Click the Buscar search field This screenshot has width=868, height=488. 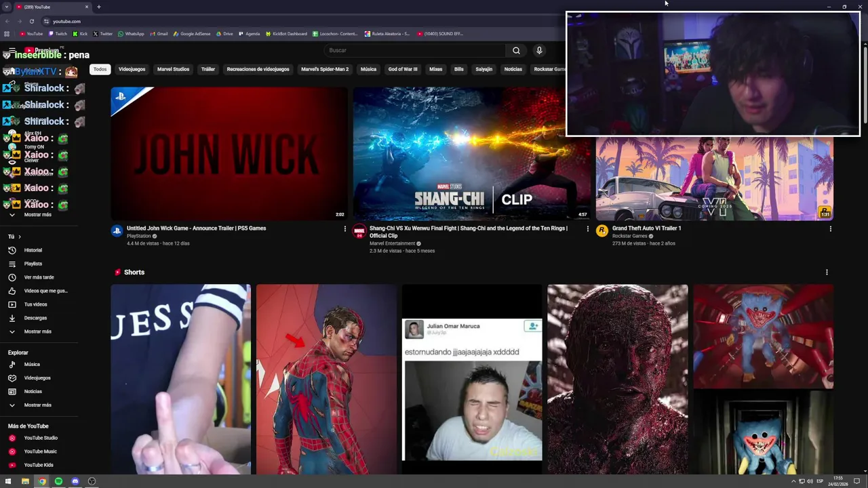[414, 50]
